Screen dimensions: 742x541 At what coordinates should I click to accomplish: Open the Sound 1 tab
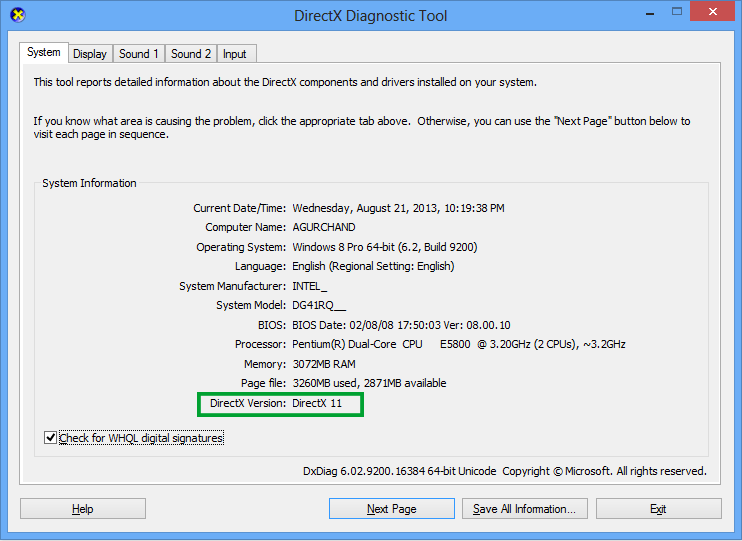[x=139, y=54]
